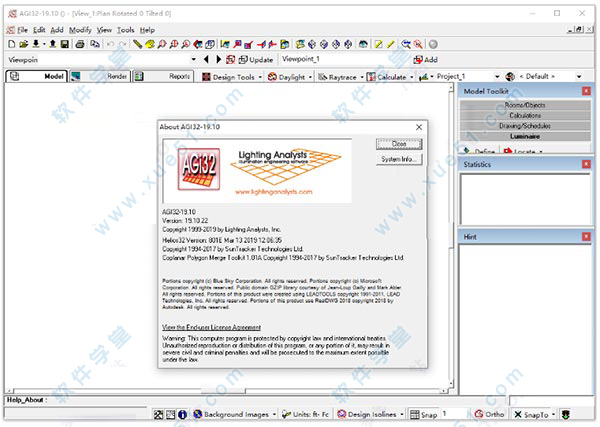Click the info icon in status bar
Screen dimensions: 600x427
coord(183,414)
